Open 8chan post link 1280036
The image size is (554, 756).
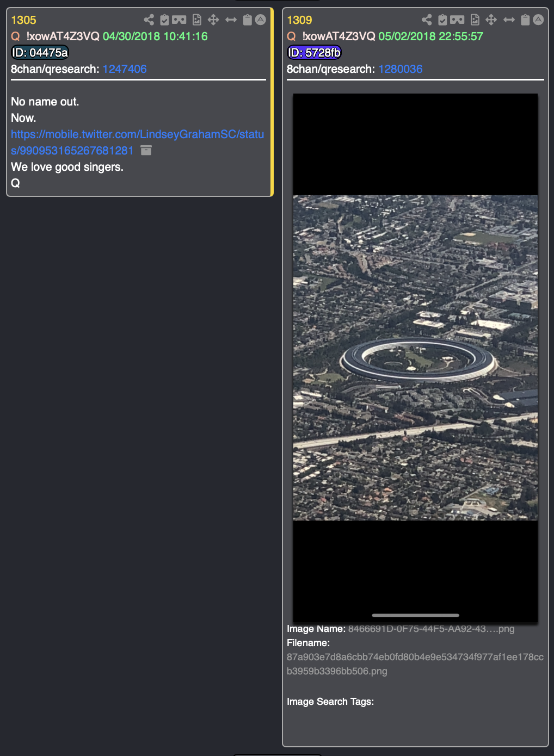[x=401, y=69]
